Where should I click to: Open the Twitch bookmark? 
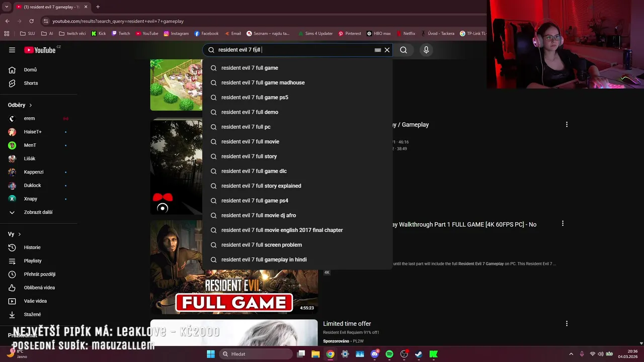pos(121,34)
